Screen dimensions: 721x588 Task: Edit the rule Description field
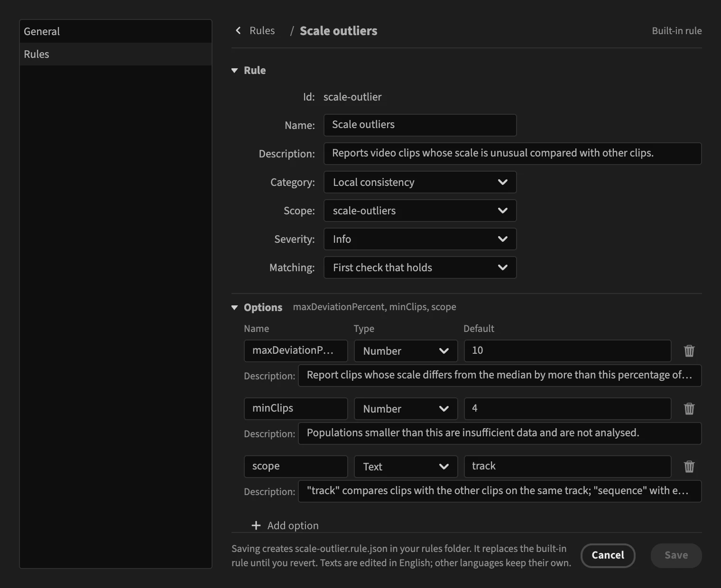click(x=512, y=154)
